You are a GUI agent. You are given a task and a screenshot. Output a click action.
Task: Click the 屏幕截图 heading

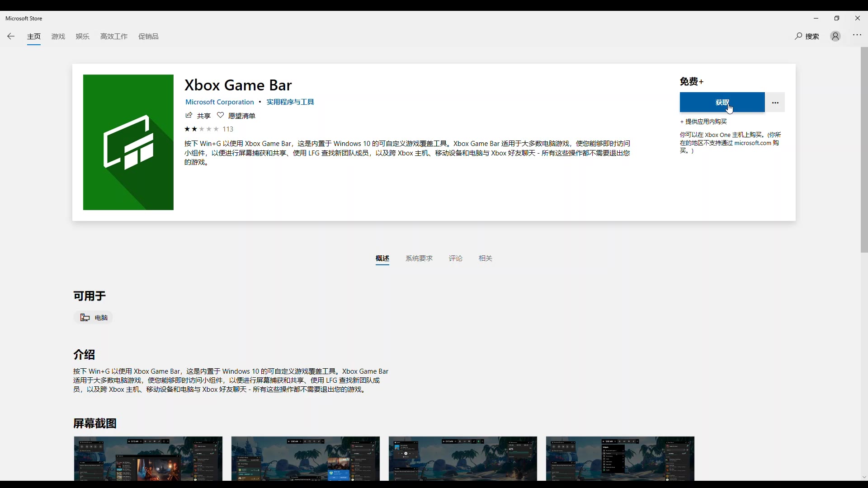click(95, 423)
